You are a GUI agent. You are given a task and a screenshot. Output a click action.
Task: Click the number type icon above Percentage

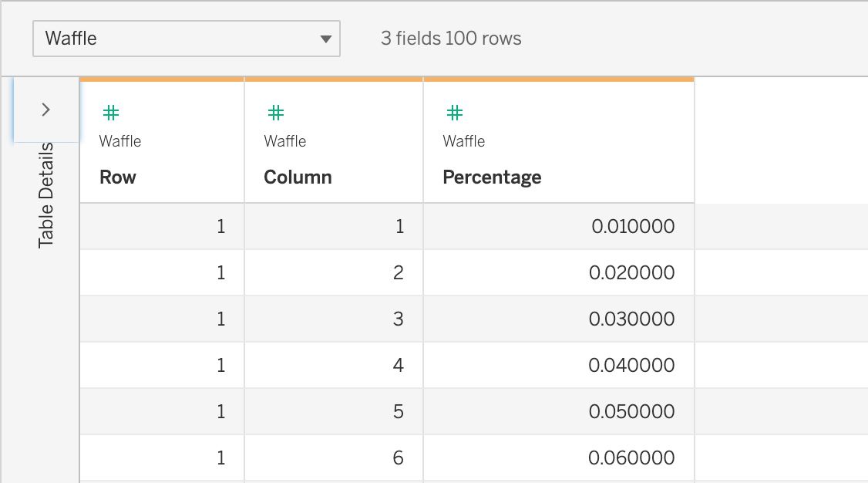coord(455,113)
